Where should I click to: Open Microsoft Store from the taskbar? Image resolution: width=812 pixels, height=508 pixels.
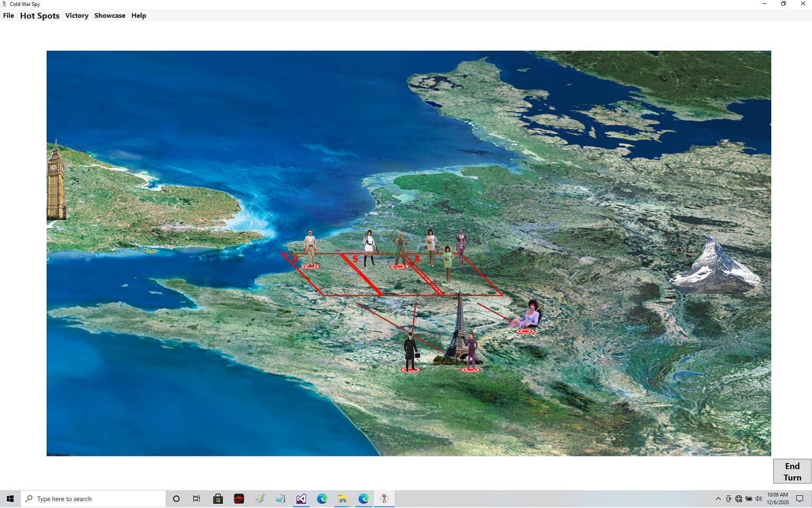(218, 498)
